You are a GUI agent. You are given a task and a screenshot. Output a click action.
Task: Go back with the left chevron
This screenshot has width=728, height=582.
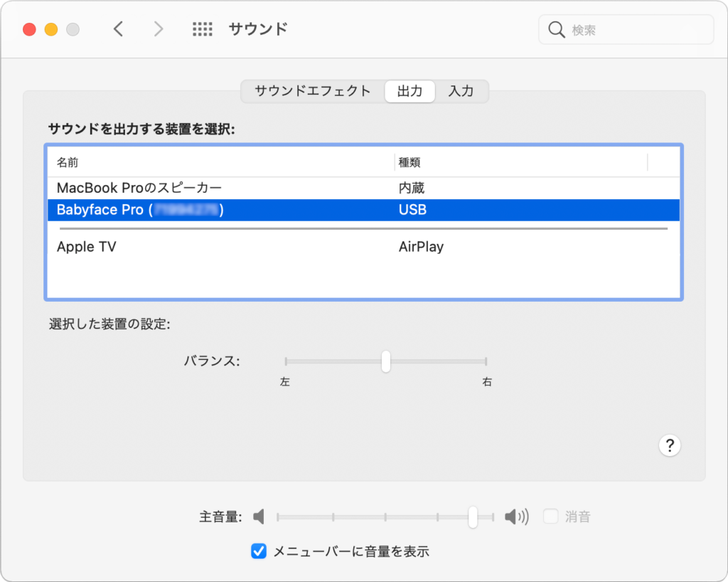(x=119, y=29)
